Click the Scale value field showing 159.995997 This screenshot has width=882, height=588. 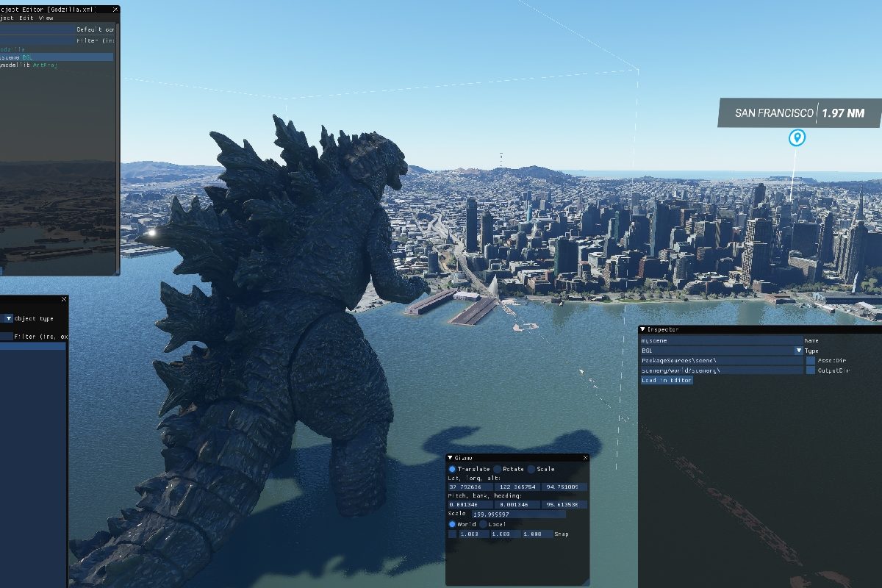(518, 514)
